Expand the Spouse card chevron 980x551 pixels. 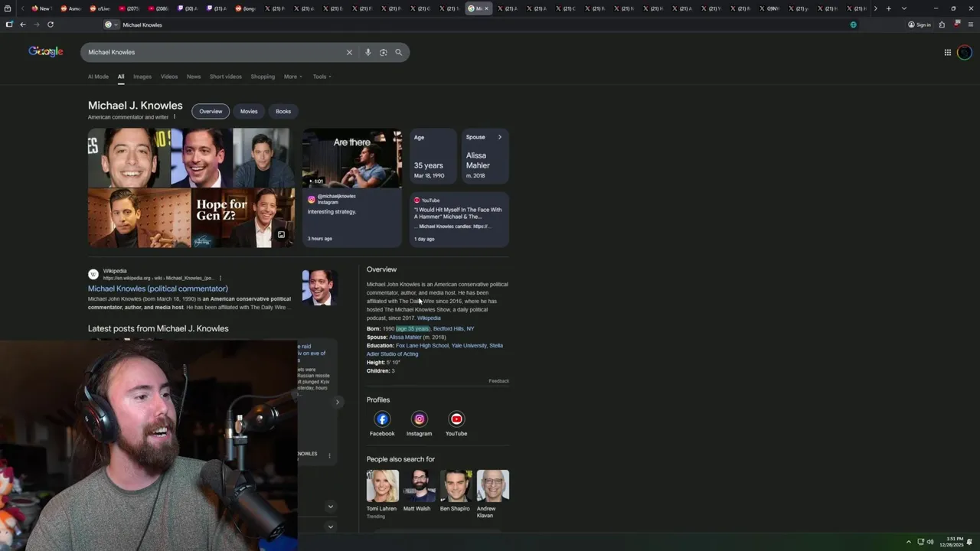(500, 137)
